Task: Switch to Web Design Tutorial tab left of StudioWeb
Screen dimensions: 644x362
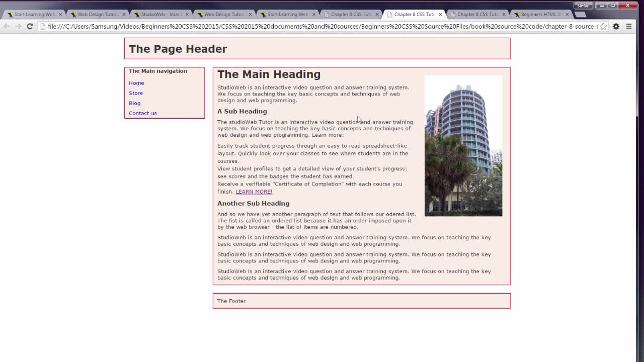Action: [98, 14]
